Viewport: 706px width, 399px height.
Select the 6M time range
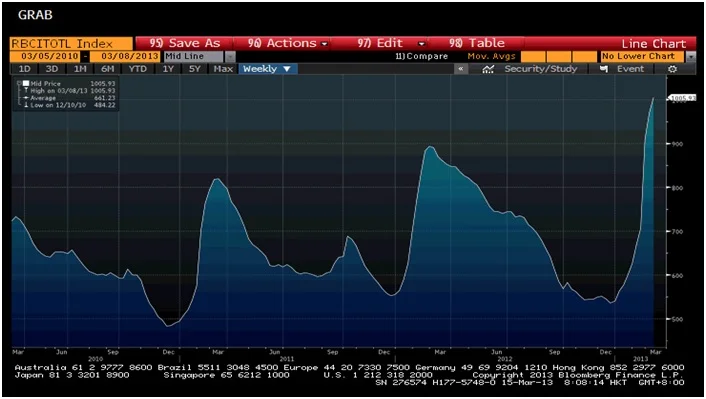(x=108, y=69)
